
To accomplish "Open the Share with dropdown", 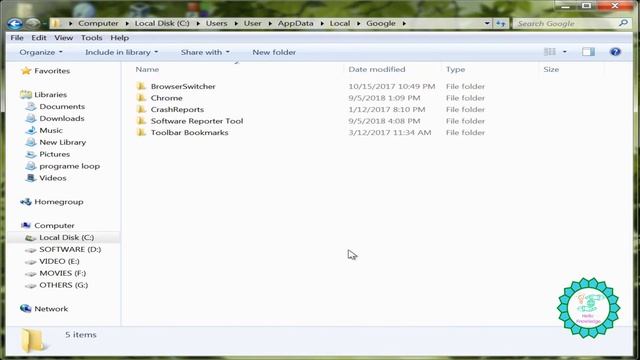I will (x=205, y=52).
